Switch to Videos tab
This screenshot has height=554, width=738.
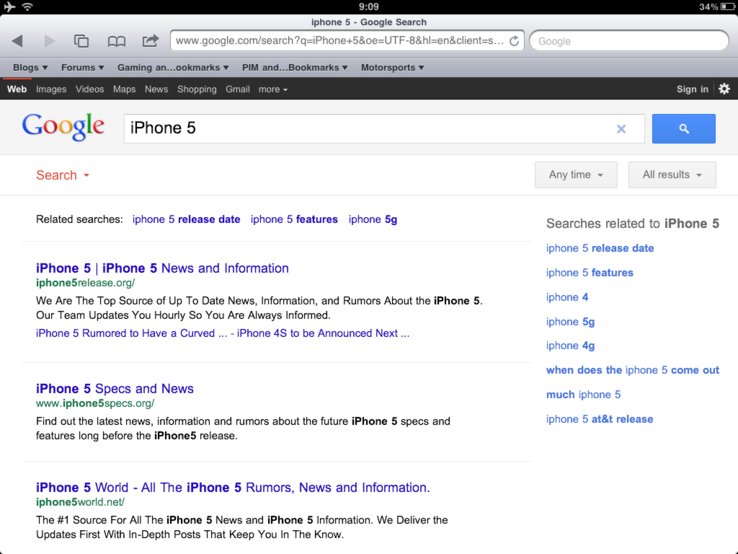coord(89,89)
